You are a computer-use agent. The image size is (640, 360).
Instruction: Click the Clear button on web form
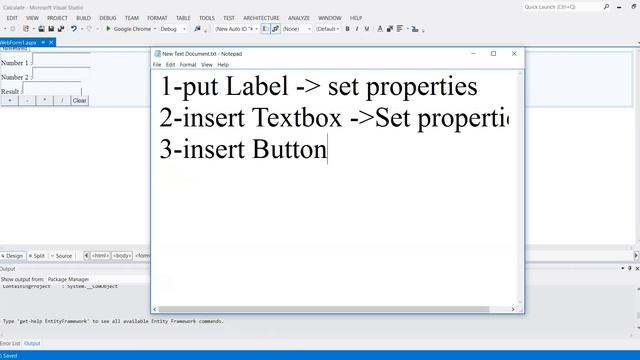pos(80,100)
